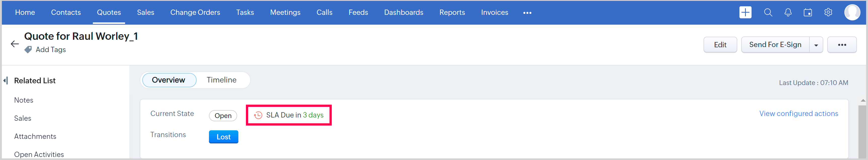Select Attachments in the Related List
Image resolution: width=868 pixels, height=160 pixels.
(x=35, y=136)
